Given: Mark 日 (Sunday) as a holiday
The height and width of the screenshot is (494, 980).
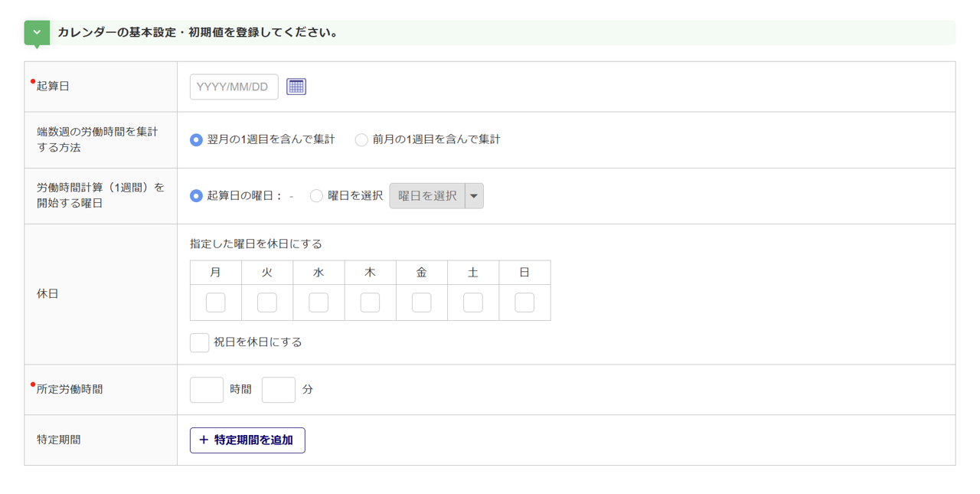Looking at the screenshot, I should (524, 303).
